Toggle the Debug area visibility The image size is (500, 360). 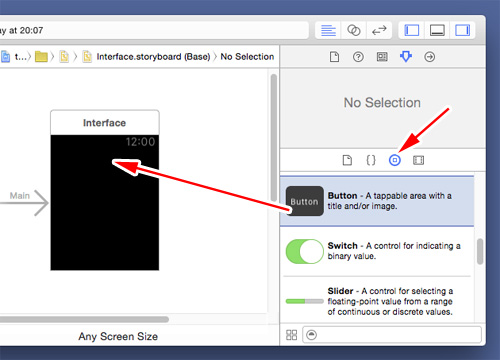pyautogui.click(x=437, y=30)
